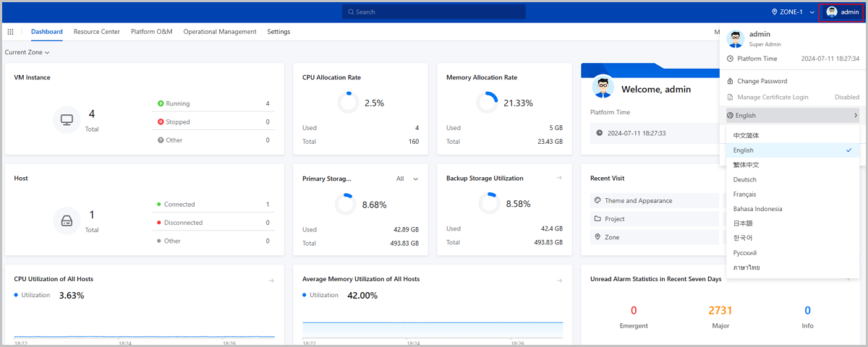Expand the Current Zone dropdown
The width and height of the screenshot is (868, 347).
coord(27,53)
